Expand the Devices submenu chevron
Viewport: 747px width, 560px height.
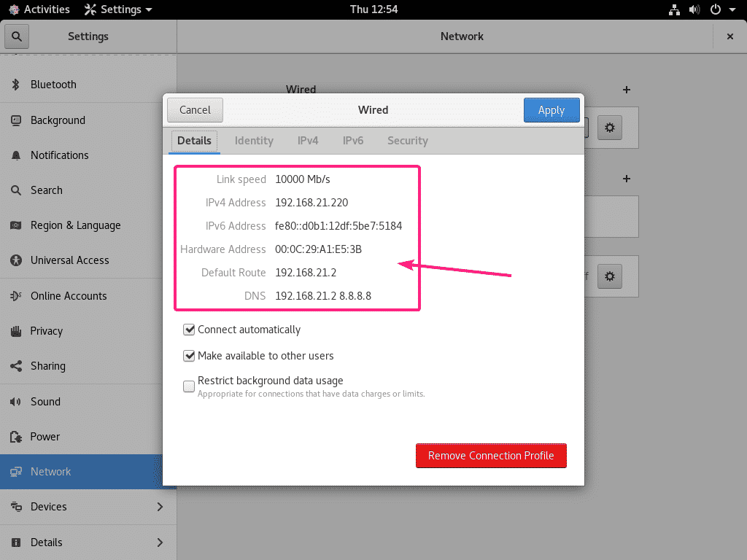[x=160, y=507]
